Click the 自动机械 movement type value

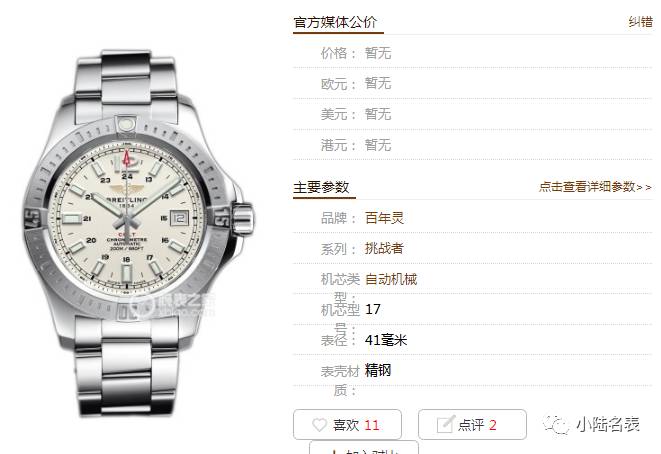(x=391, y=279)
